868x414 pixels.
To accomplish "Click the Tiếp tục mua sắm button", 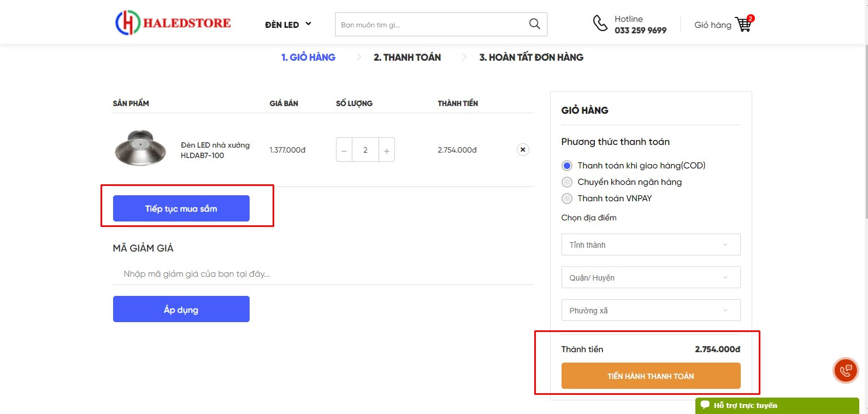I will 181,208.
